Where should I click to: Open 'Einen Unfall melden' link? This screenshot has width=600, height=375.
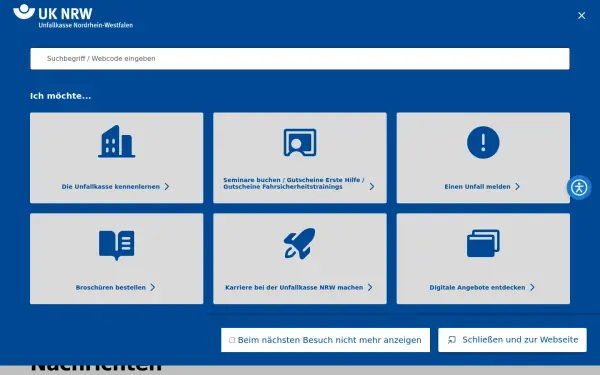pos(477,187)
